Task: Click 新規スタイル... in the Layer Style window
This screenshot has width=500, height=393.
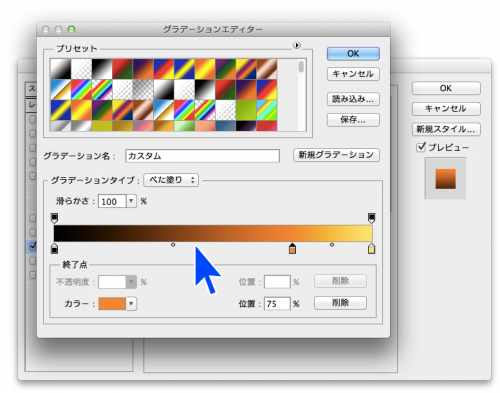Action: [446, 129]
